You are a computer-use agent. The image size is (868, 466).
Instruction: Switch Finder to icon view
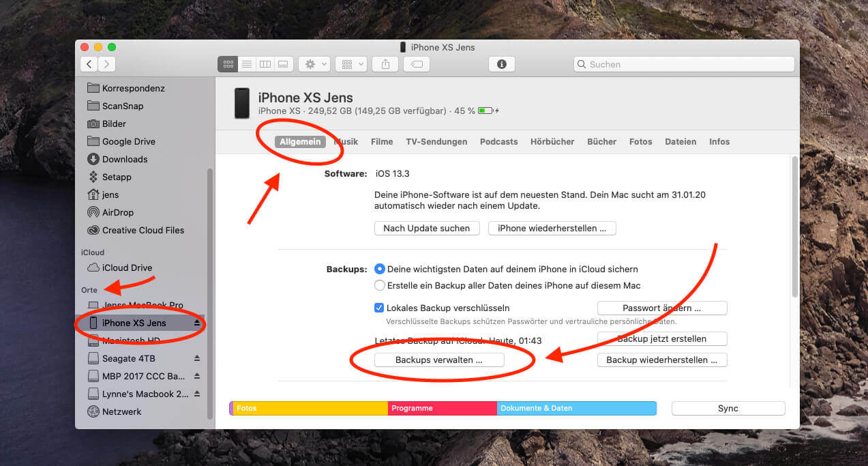228,64
